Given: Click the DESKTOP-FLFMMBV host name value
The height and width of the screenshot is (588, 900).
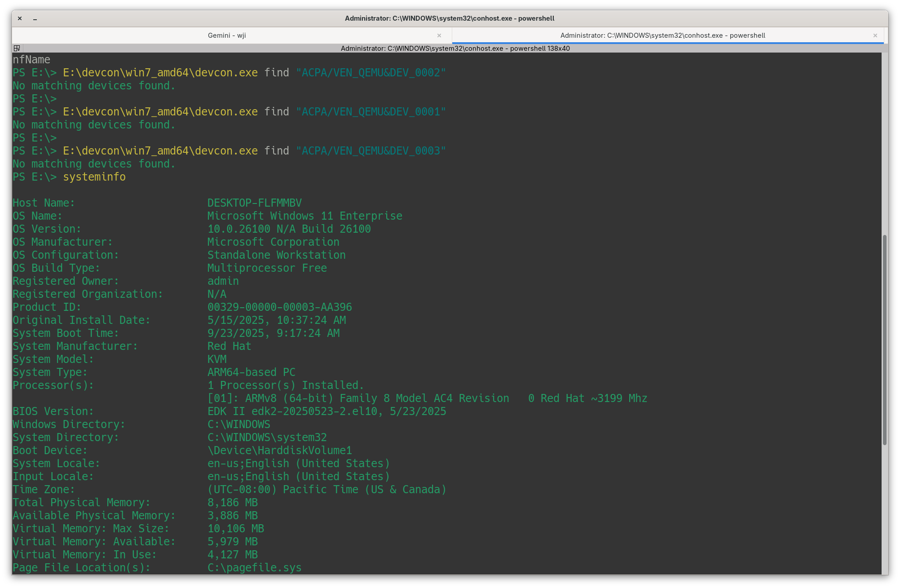Looking at the screenshot, I should (x=255, y=203).
